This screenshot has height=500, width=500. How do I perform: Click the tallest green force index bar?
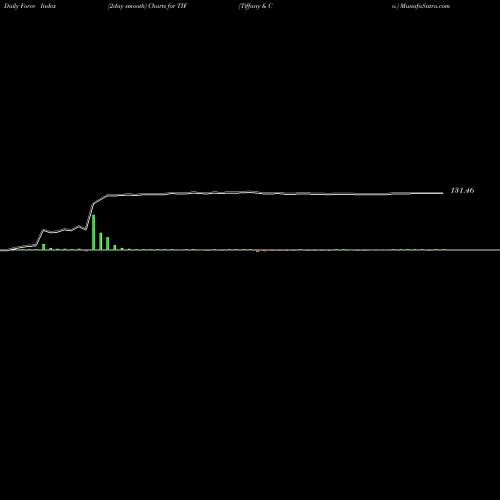[x=94, y=232]
